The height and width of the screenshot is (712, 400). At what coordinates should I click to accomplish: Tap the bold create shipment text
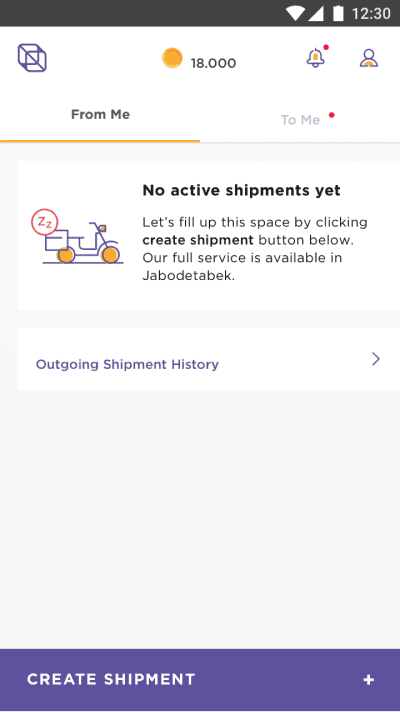coord(198,240)
